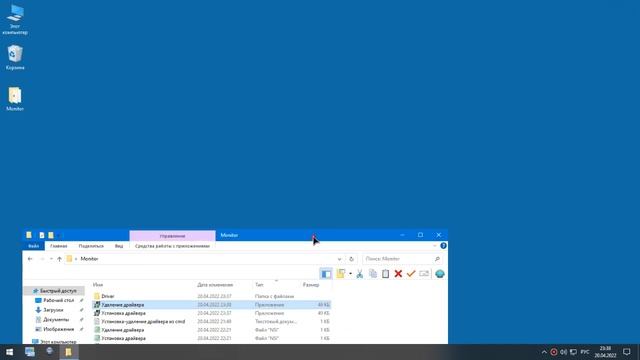Collapse the ribbon with the chevron
640x360 pixels.
click(434, 246)
